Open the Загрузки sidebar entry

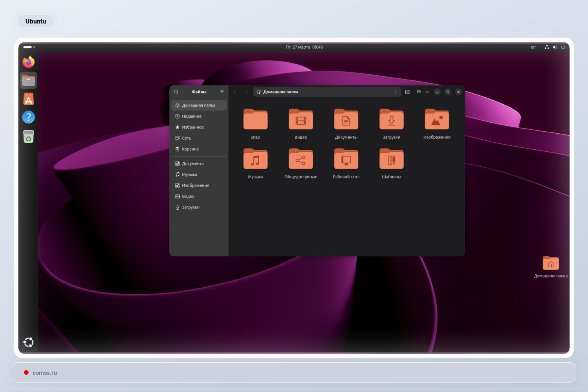(x=191, y=207)
